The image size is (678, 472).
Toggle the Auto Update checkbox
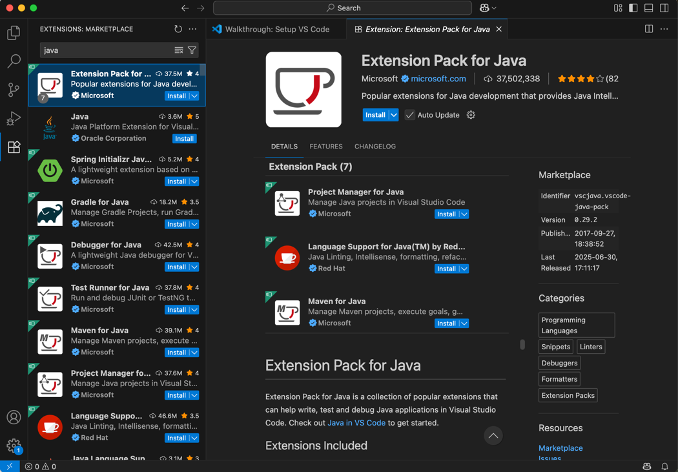pyautogui.click(x=409, y=115)
